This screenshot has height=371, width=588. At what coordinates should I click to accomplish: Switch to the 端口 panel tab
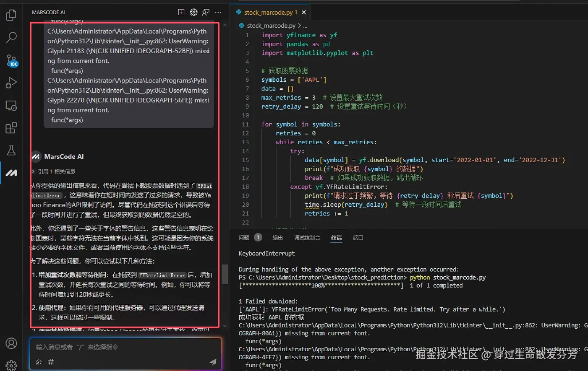click(x=358, y=238)
